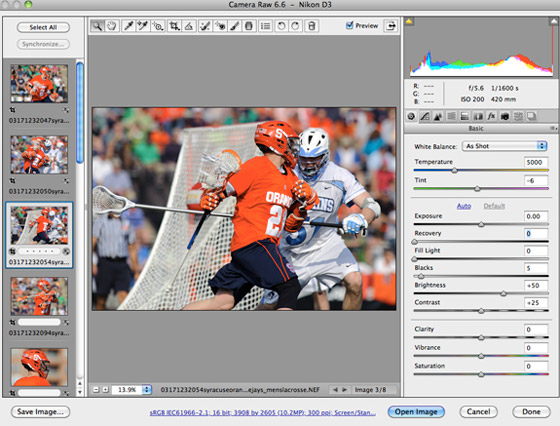This screenshot has height=426, width=560.
Task: Switch to the Basic panel tab
Action: (x=411, y=116)
